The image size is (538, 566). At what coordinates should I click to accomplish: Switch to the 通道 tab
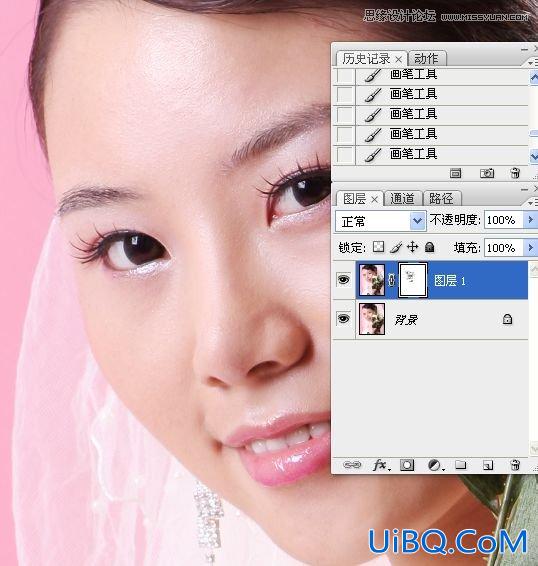(x=402, y=199)
